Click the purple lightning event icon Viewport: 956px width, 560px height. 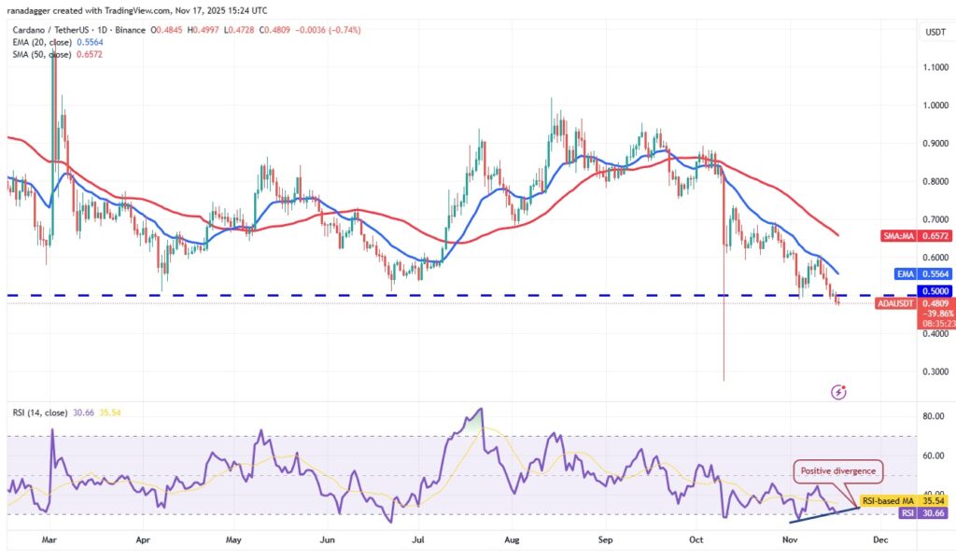pyautogui.click(x=838, y=393)
